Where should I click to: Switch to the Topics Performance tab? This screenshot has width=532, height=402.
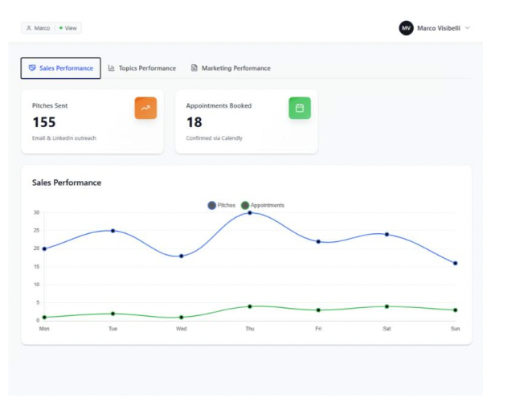point(146,68)
